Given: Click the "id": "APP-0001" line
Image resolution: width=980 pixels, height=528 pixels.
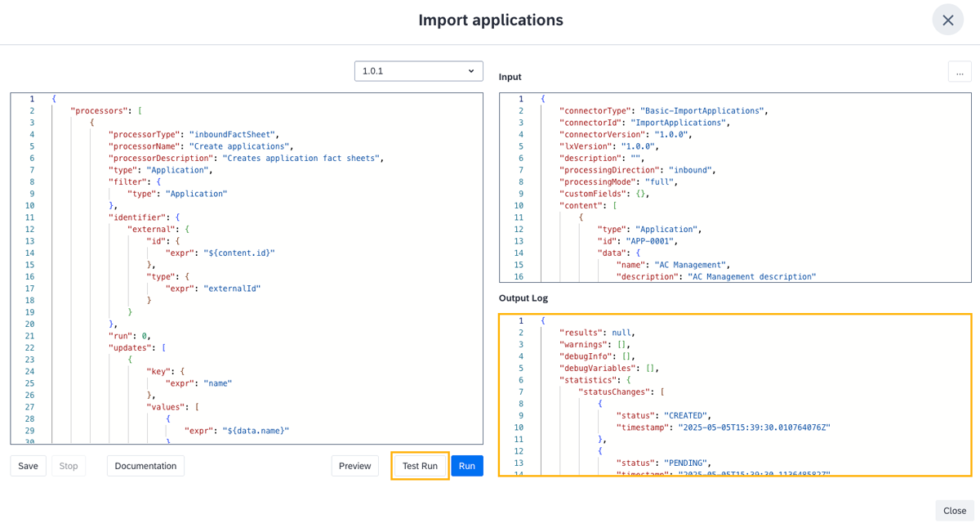Looking at the screenshot, I should click(x=638, y=241).
